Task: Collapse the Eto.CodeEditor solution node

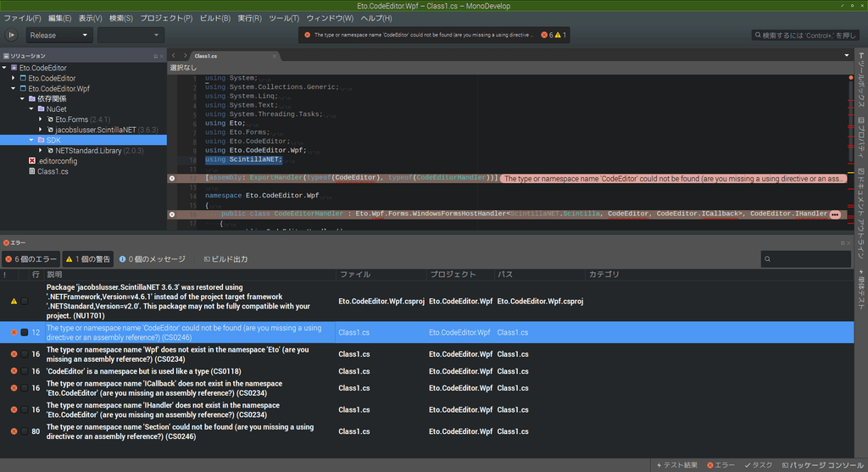Action: pyautogui.click(x=4, y=68)
